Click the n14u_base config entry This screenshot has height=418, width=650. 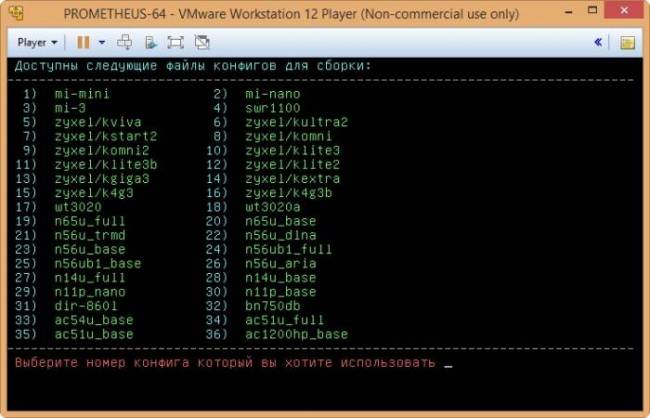point(281,277)
